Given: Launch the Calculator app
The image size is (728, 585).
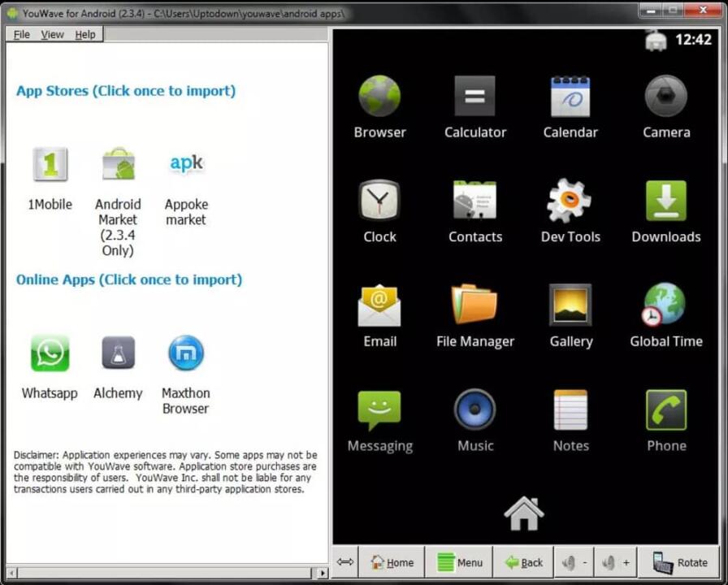Looking at the screenshot, I should pos(474,97).
